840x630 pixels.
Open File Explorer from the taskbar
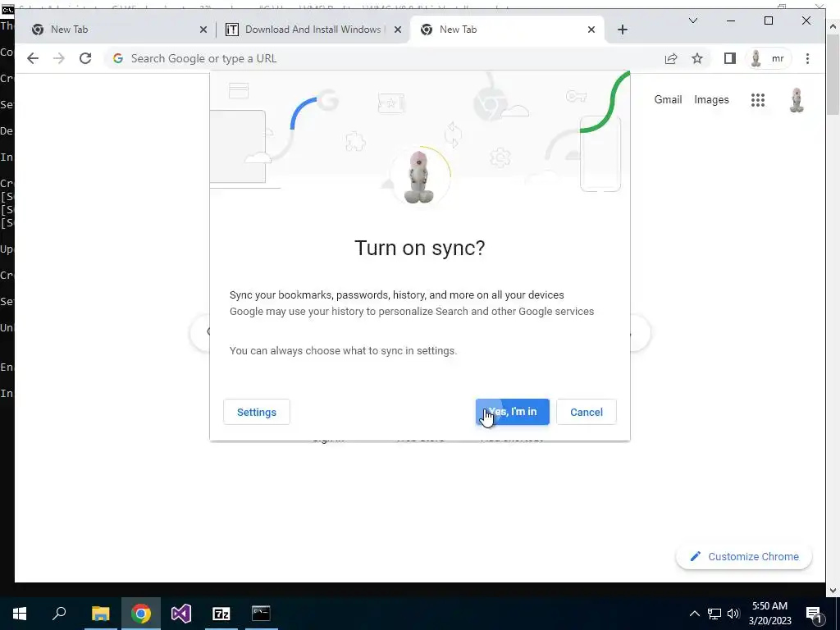[x=100, y=614]
